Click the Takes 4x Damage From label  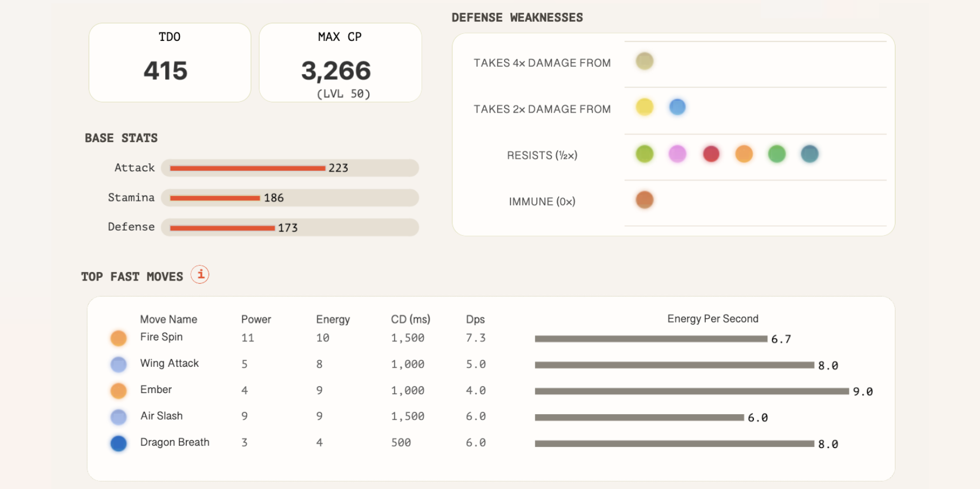point(542,63)
